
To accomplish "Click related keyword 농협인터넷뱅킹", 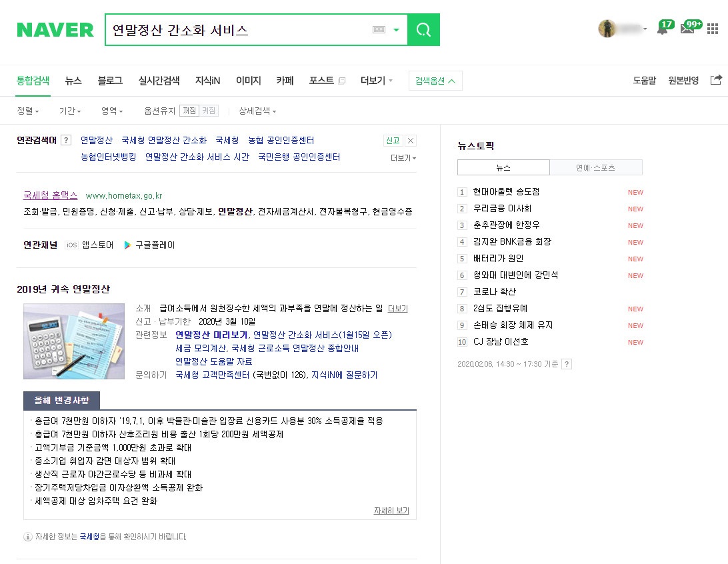I will click(109, 157).
